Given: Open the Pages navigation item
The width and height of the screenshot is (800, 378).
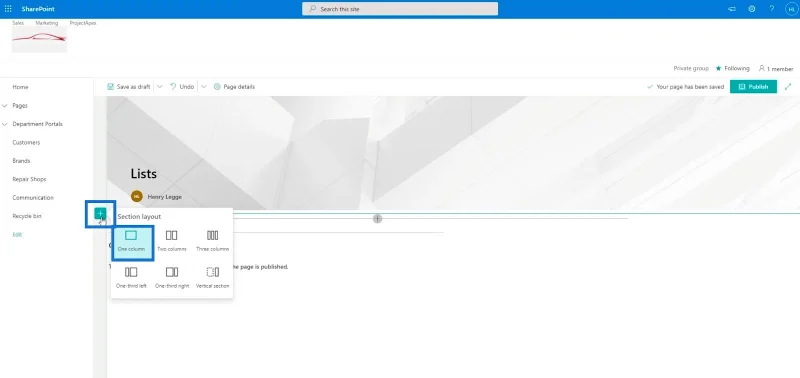Looking at the screenshot, I should (x=20, y=106).
